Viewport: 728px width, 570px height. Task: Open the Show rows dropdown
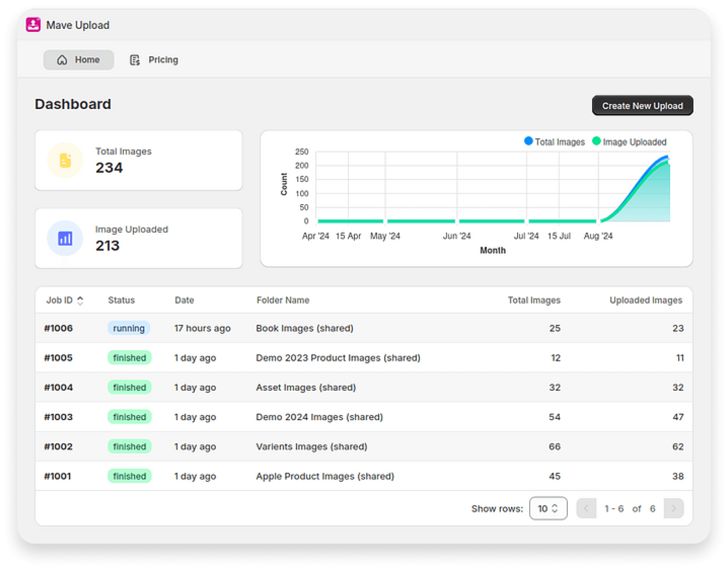(x=548, y=508)
